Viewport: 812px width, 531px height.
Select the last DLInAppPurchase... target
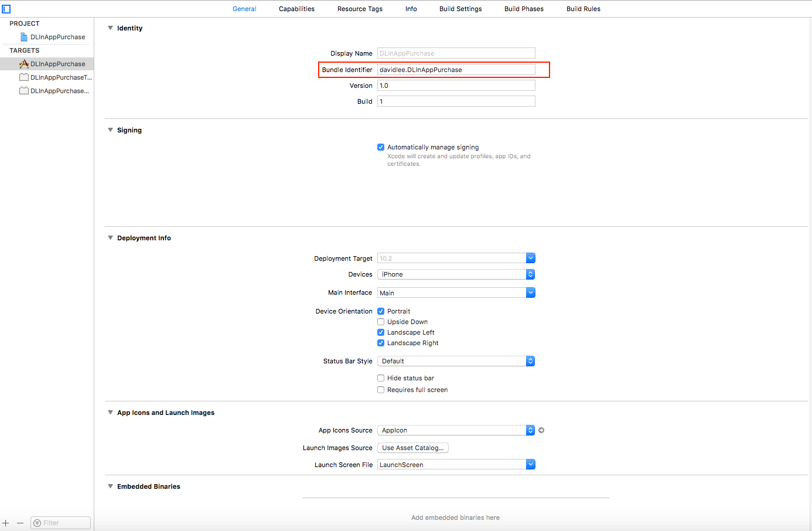click(47, 91)
